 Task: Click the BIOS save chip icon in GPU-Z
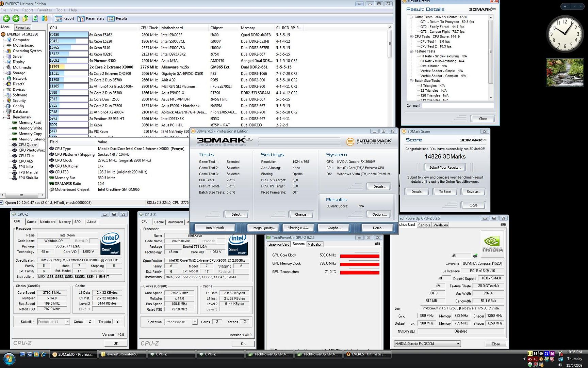click(475, 256)
